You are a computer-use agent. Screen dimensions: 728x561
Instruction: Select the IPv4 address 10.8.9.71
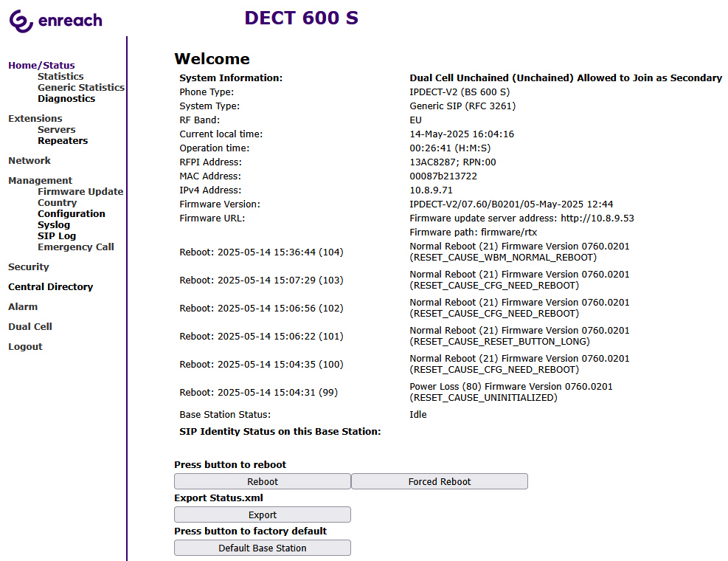pos(431,190)
